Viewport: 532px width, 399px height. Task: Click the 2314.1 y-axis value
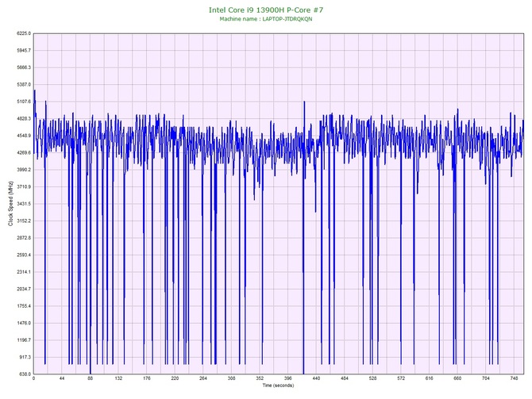tap(24, 272)
